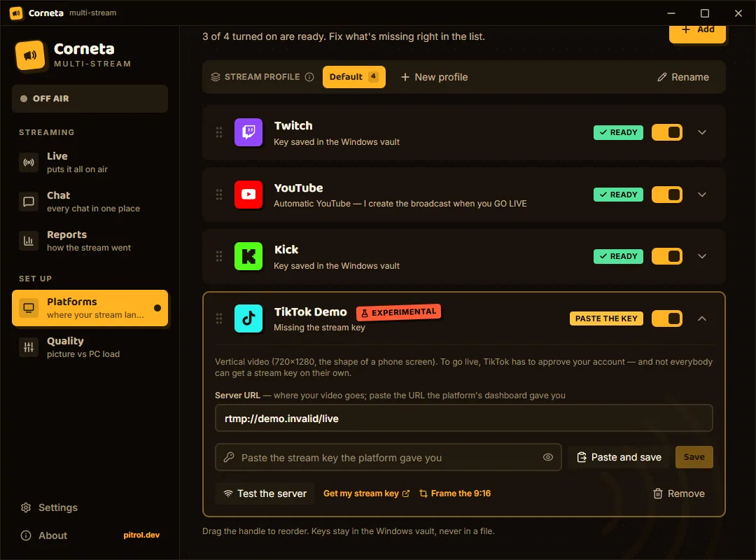Viewport: 756px width, 560px height.
Task: Disable the Kick platform switch
Action: [x=667, y=256]
